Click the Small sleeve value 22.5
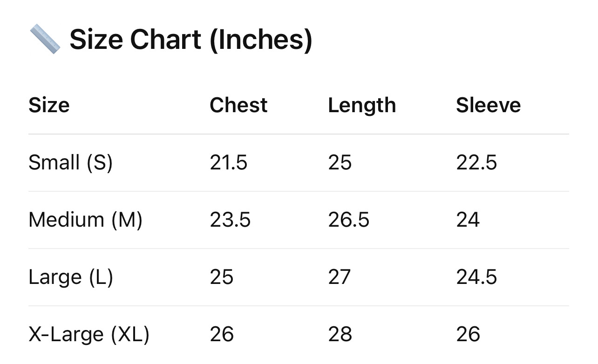 point(476,162)
